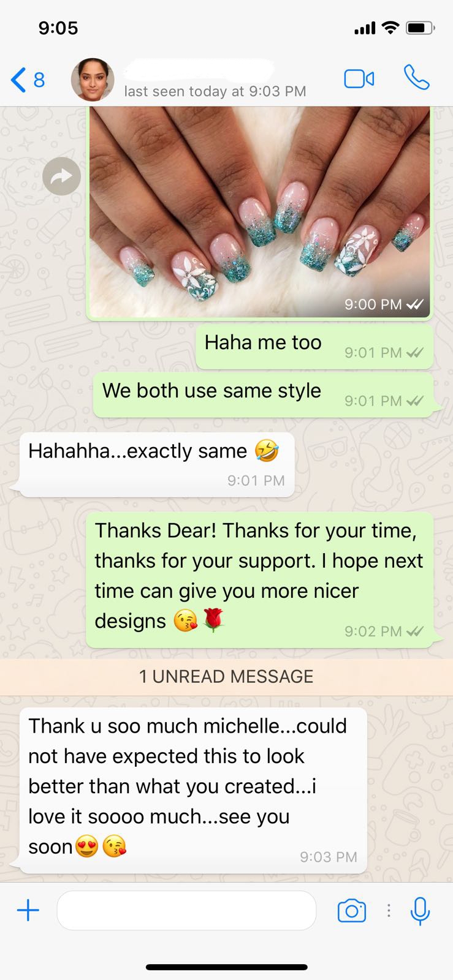The image size is (453, 980).
Task: Tap the vertical dots beside the microphone
Action: pos(389,911)
